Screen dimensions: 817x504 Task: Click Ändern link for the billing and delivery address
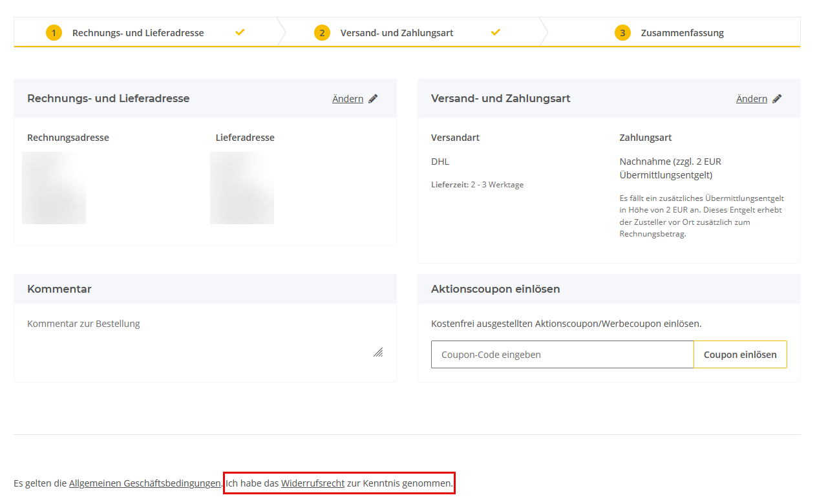tap(348, 99)
